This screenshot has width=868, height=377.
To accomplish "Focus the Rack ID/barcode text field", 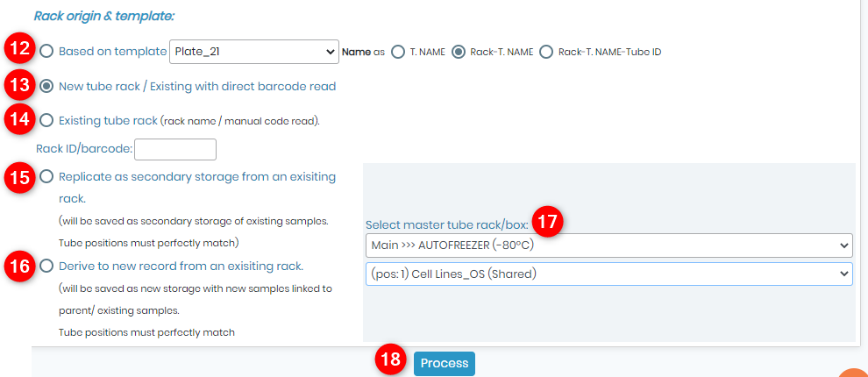I will coord(175,149).
